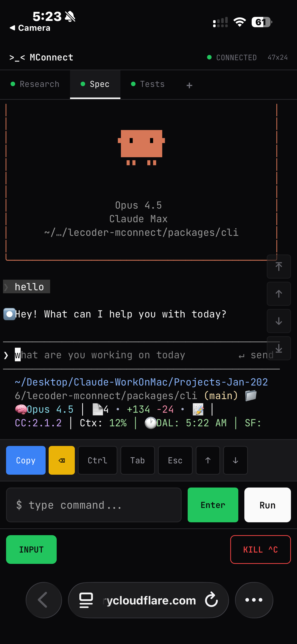
Task: Switch to the Research tab
Action: coord(35,84)
